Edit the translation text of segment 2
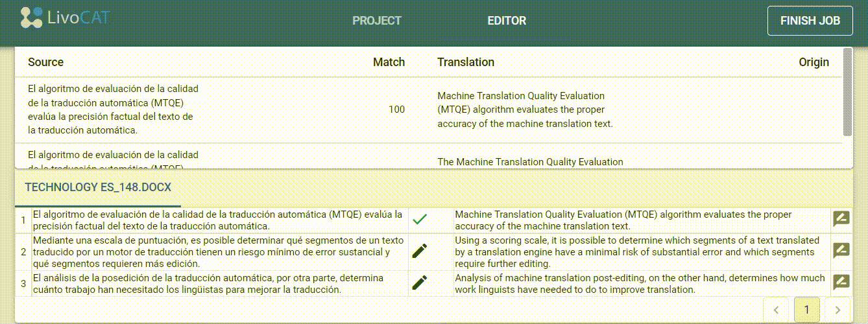Screen dimensions: 868x324 [x=634, y=252]
